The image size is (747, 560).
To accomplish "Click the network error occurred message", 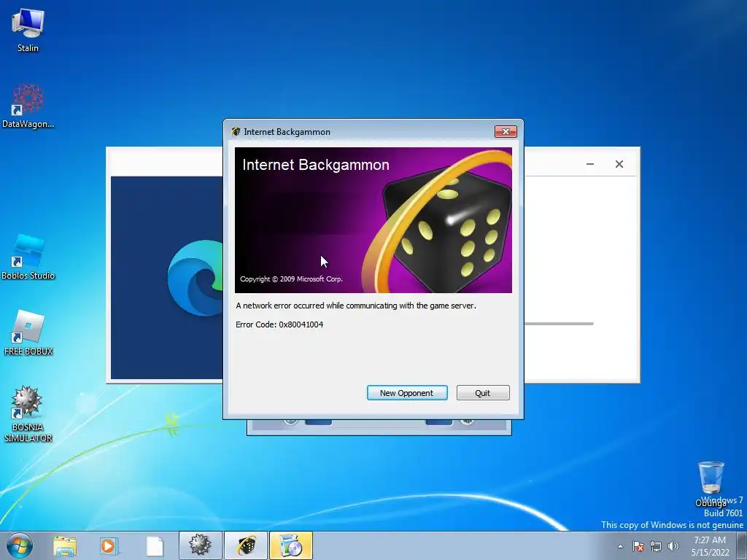I will pyautogui.click(x=356, y=306).
